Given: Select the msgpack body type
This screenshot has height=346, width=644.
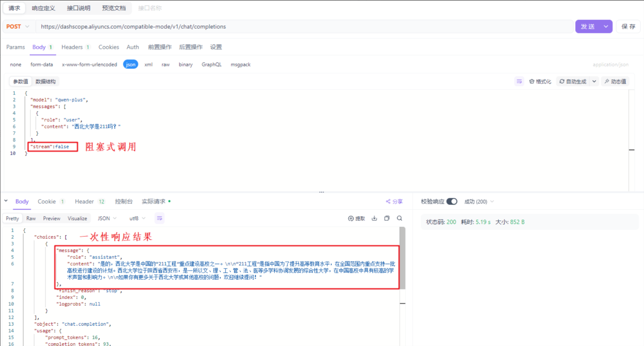Looking at the screenshot, I should 240,65.
